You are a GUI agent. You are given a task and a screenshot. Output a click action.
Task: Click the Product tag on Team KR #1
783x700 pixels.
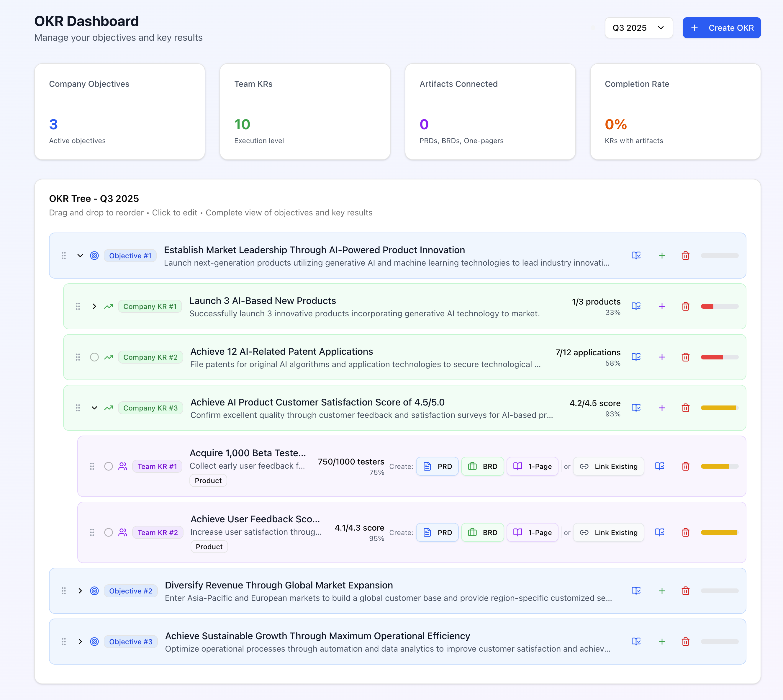(x=208, y=480)
